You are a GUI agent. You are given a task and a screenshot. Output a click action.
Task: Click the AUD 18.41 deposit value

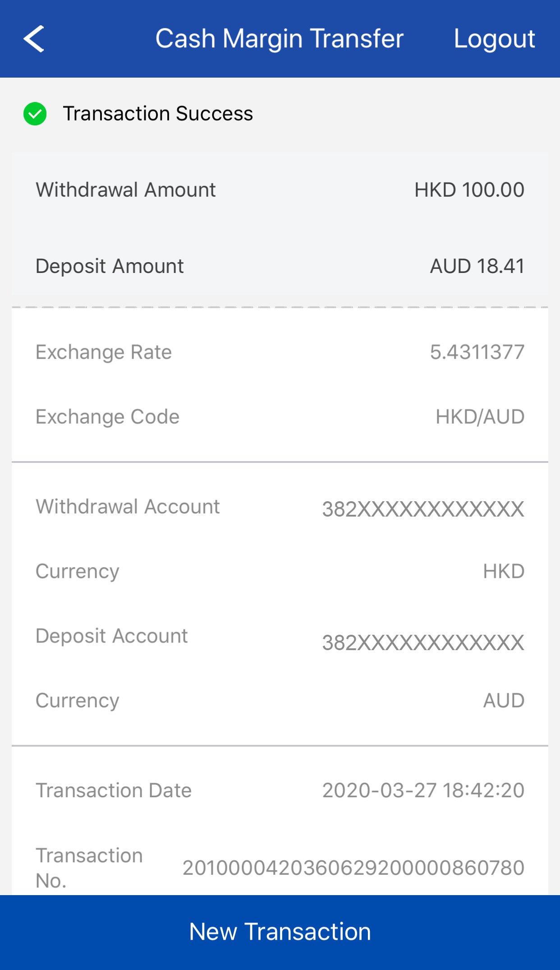(x=477, y=266)
